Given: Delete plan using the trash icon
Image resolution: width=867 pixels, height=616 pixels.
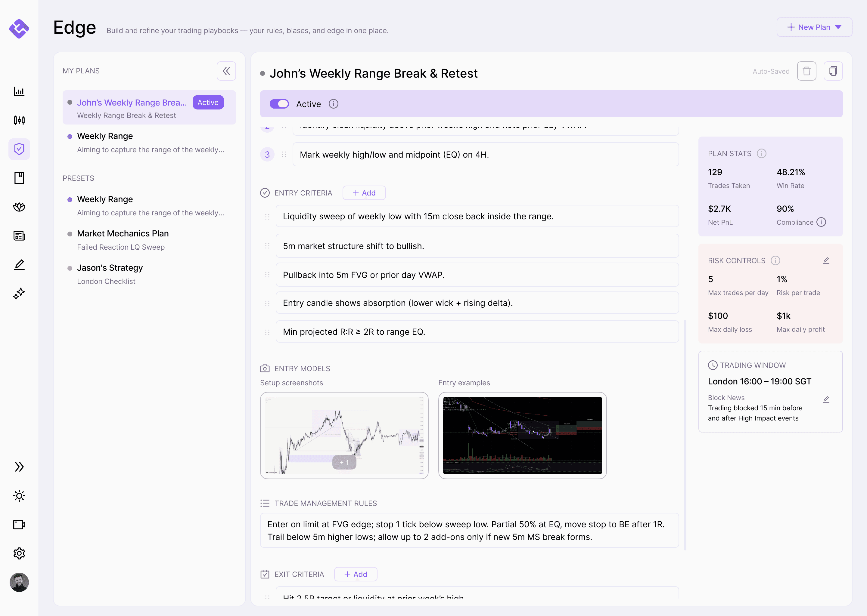Looking at the screenshot, I should coord(806,71).
